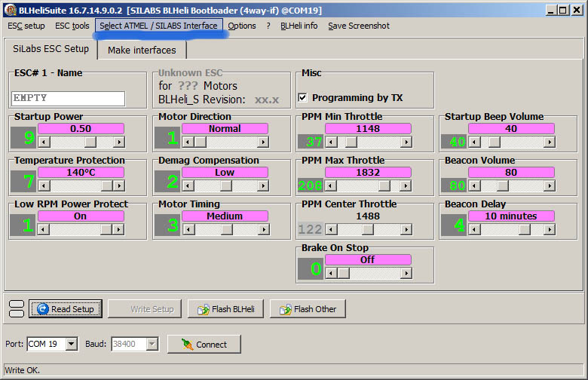This screenshot has width=588, height=380.
Task: Click the Flash BLHeli chip icon
Action: pos(204,309)
